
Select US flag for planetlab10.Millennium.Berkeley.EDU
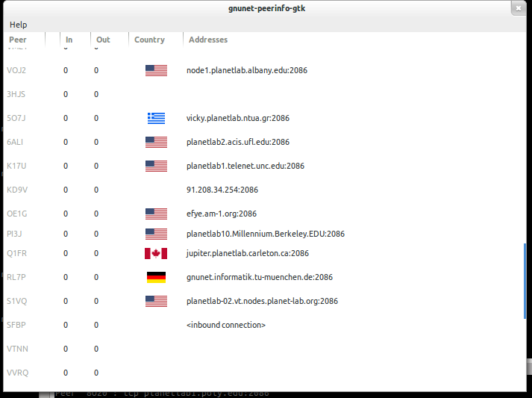point(156,234)
